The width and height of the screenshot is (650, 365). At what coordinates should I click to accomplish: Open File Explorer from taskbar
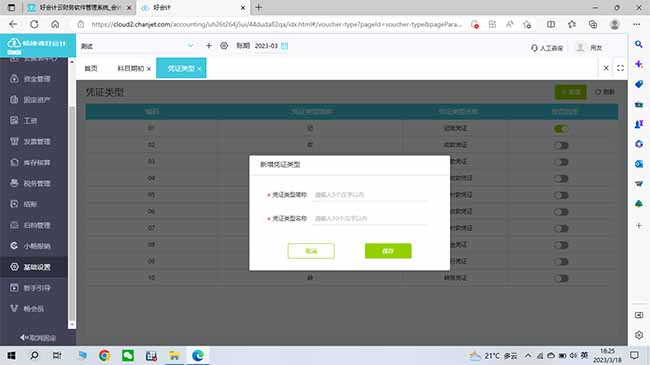[x=174, y=355]
